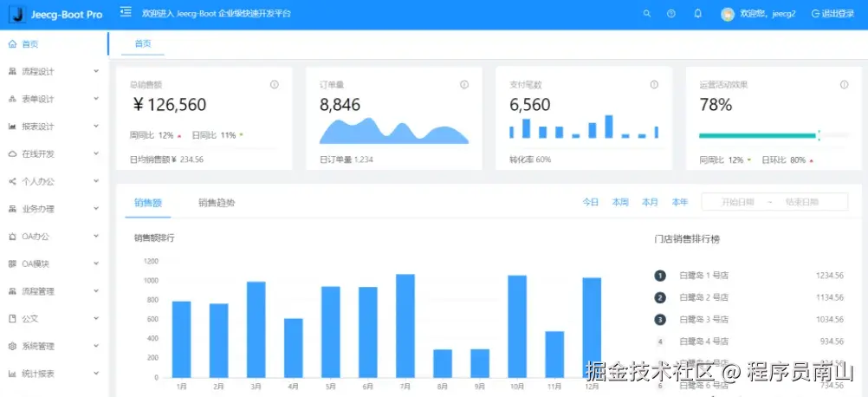Click 白鹭岛 2 号店 ranking row
The width and height of the screenshot is (868, 397).
click(x=749, y=297)
